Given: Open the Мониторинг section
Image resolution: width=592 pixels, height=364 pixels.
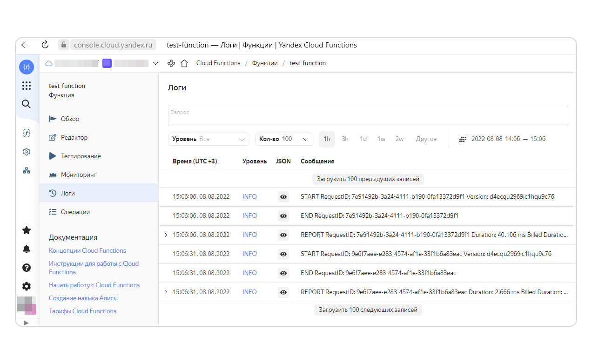Looking at the screenshot, I should point(99,175).
